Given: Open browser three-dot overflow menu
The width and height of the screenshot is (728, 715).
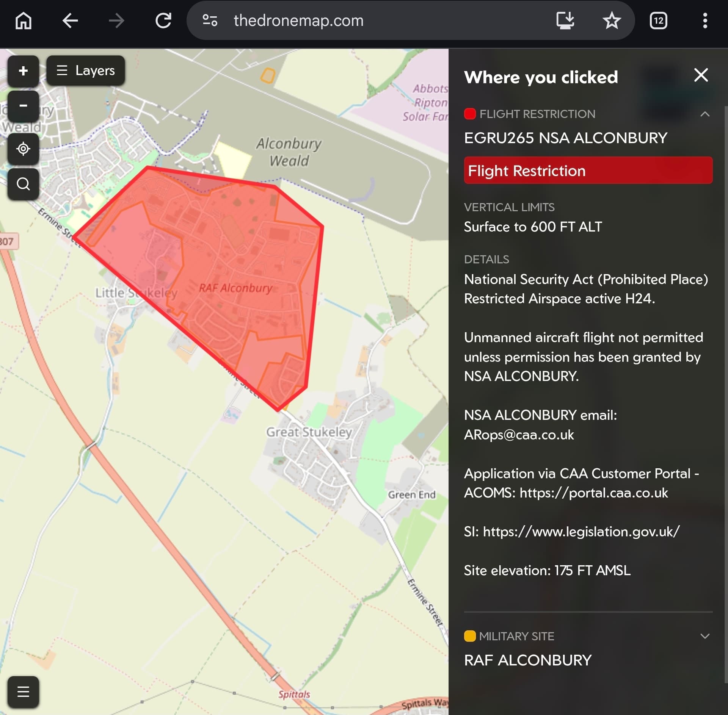Looking at the screenshot, I should pos(705,20).
